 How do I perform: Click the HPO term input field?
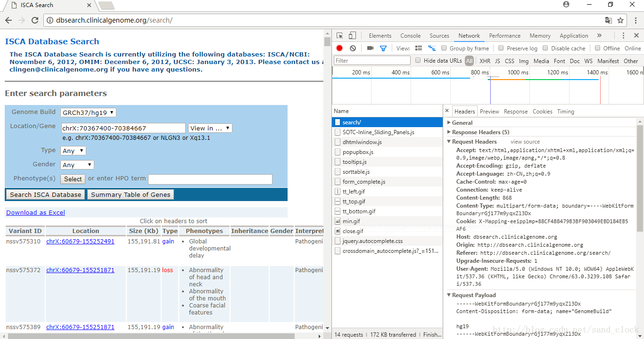210,179
